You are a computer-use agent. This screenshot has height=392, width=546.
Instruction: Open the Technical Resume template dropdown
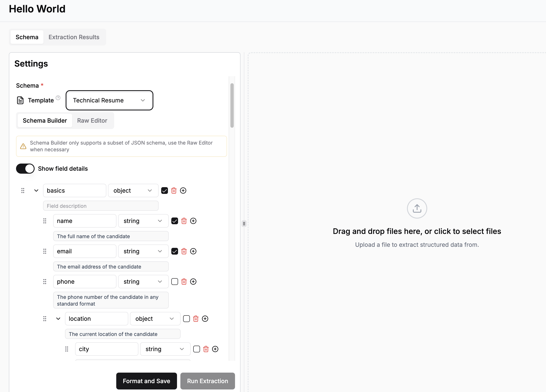pyautogui.click(x=109, y=100)
